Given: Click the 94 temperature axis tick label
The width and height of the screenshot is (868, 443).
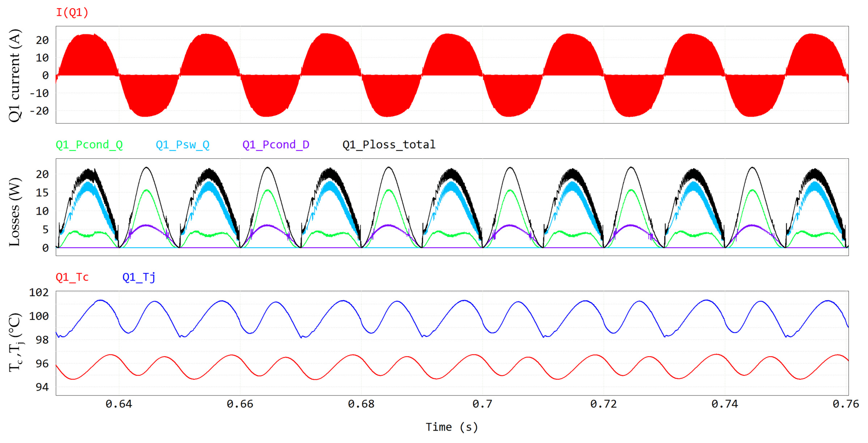Looking at the screenshot, I should (x=42, y=387).
